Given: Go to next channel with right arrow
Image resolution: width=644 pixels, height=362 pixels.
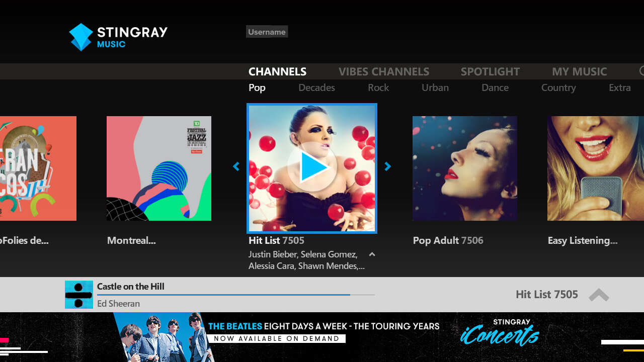Looking at the screenshot, I should (x=387, y=166).
